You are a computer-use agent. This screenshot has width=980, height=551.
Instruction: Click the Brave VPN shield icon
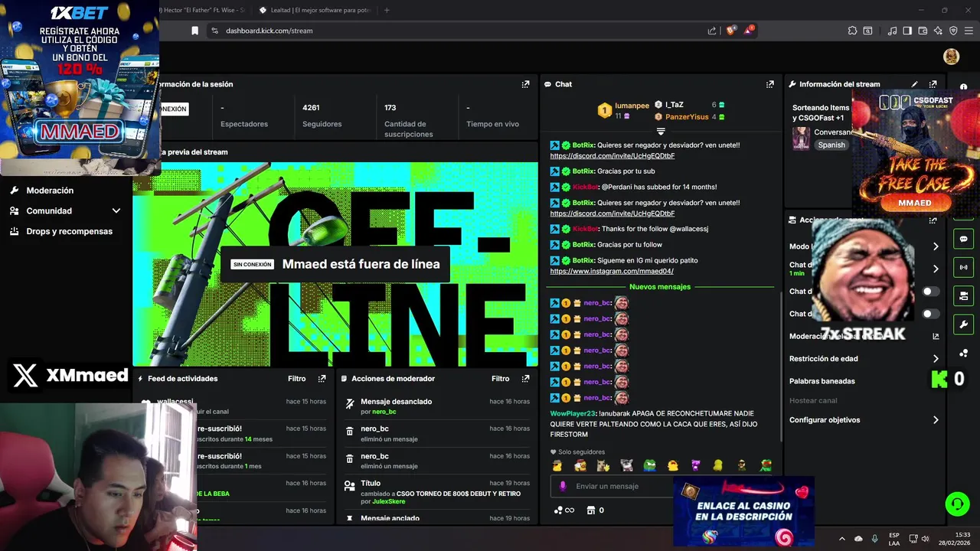point(953,31)
